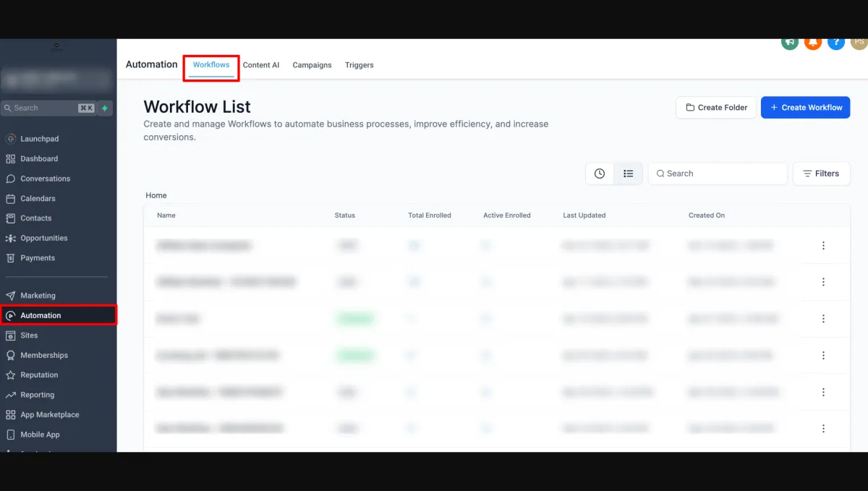Click the Status column header

(x=345, y=215)
